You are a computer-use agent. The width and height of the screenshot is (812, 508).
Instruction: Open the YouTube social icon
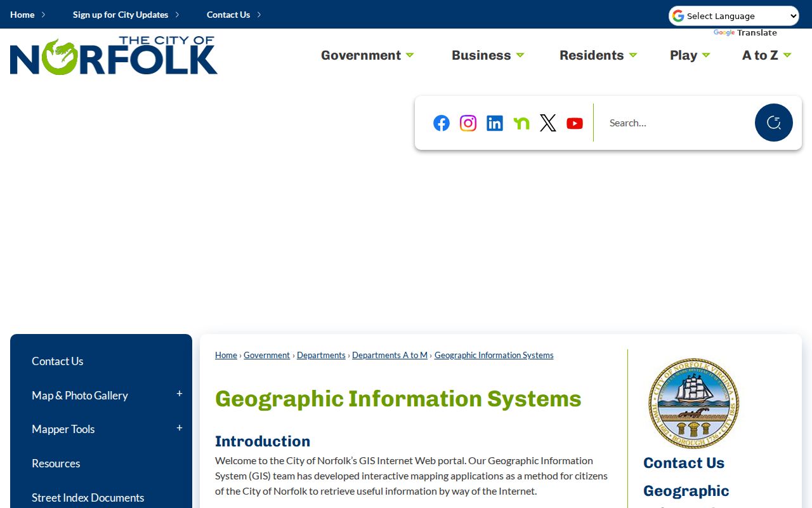tap(575, 123)
